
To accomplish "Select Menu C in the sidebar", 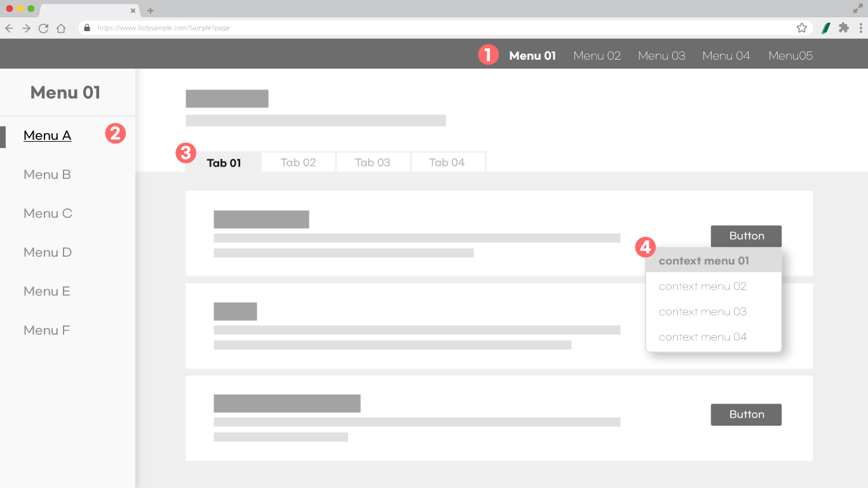I will (48, 213).
